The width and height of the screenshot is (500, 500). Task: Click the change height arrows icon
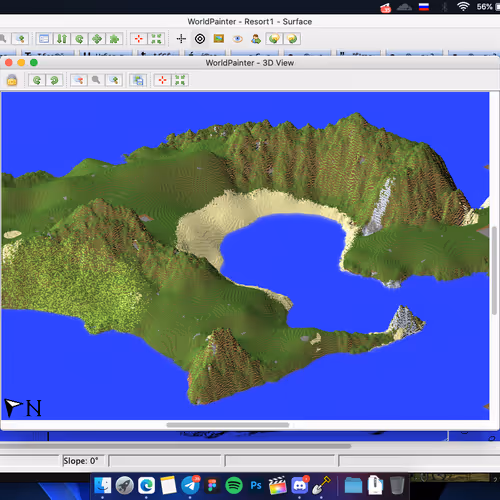pos(62,39)
